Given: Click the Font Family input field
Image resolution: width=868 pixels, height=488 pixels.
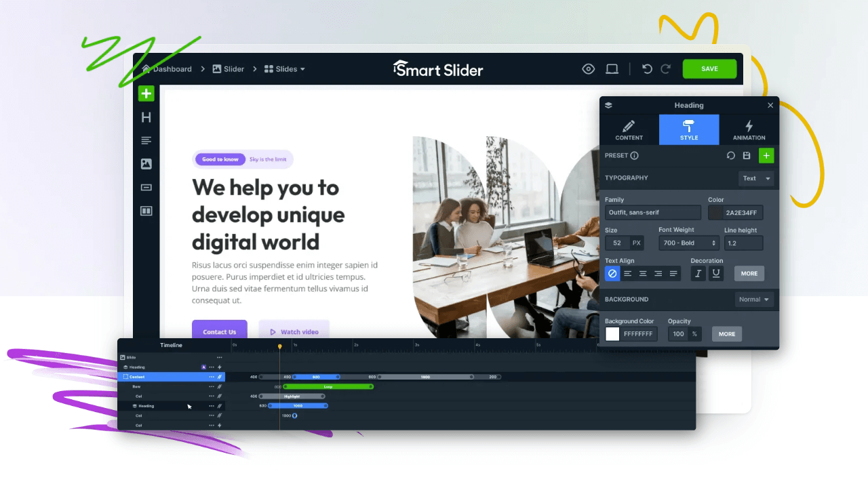Looking at the screenshot, I should tap(653, 213).
